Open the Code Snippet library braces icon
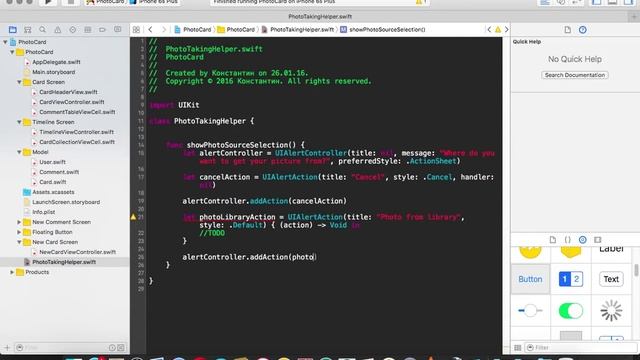This screenshot has width=640, height=360. coord(567,240)
